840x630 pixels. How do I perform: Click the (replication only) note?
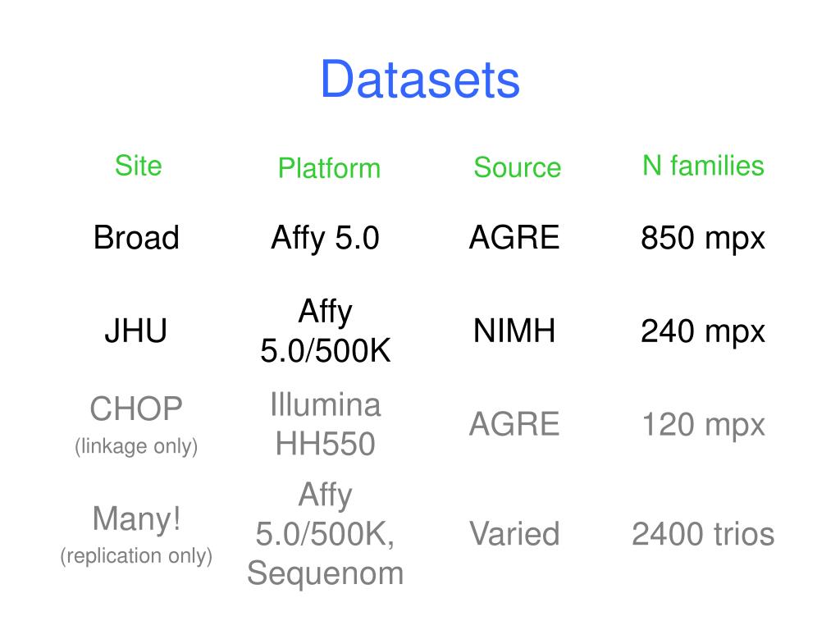[136, 556]
